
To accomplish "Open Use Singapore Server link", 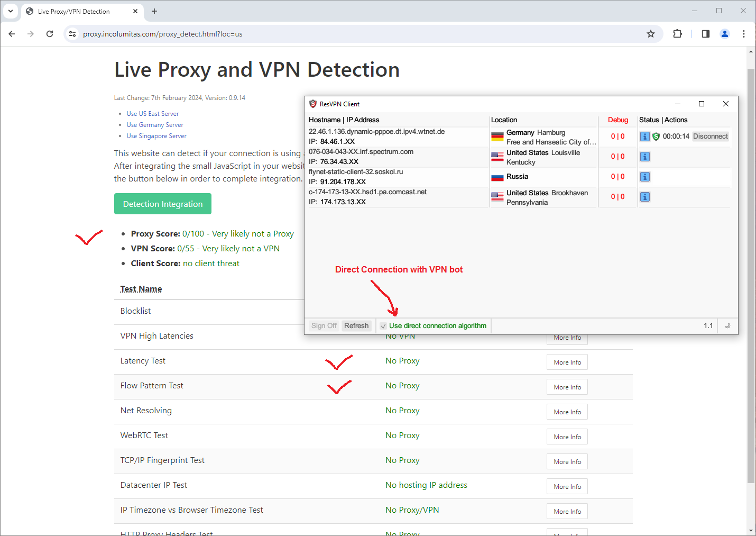I will (x=156, y=136).
